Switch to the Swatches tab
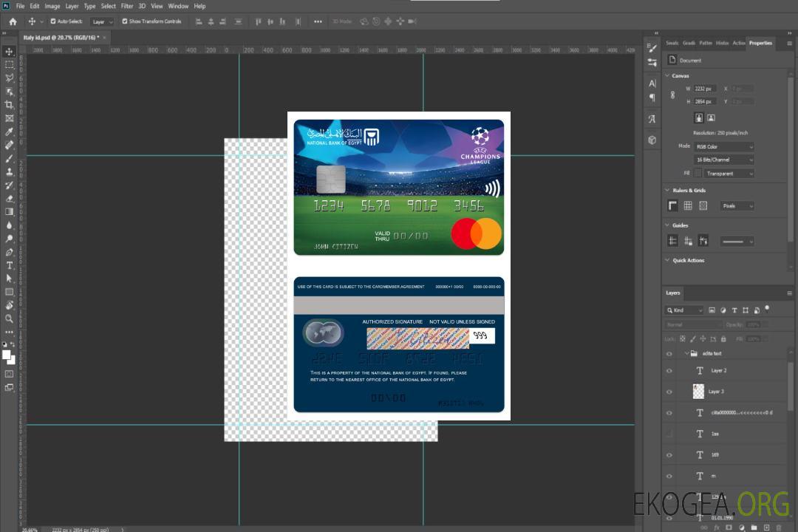 tap(672, 44)
